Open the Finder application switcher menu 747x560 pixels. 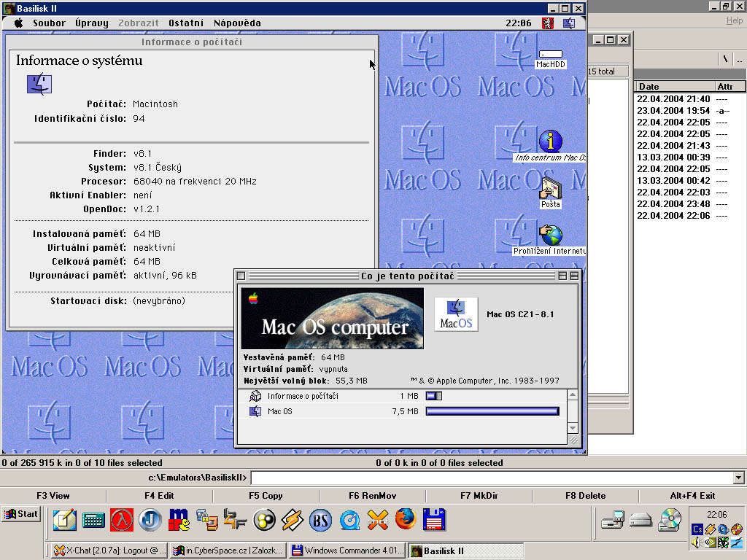pos(568,23)
